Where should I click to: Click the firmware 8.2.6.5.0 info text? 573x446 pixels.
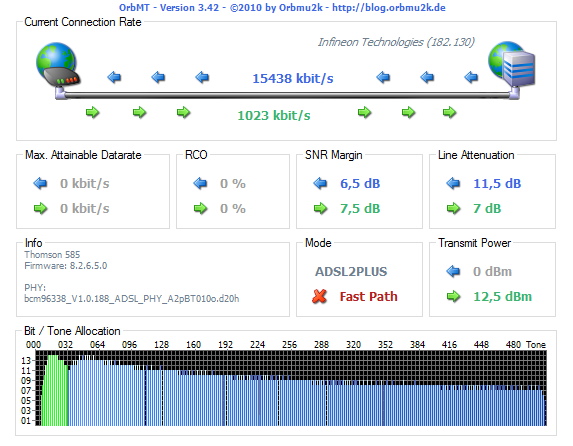pyautogui.click(x=66, y=265)
